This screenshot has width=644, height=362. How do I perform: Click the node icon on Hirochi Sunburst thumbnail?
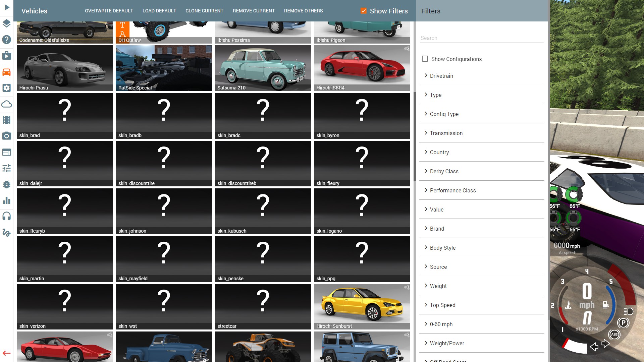pos(407,287)
